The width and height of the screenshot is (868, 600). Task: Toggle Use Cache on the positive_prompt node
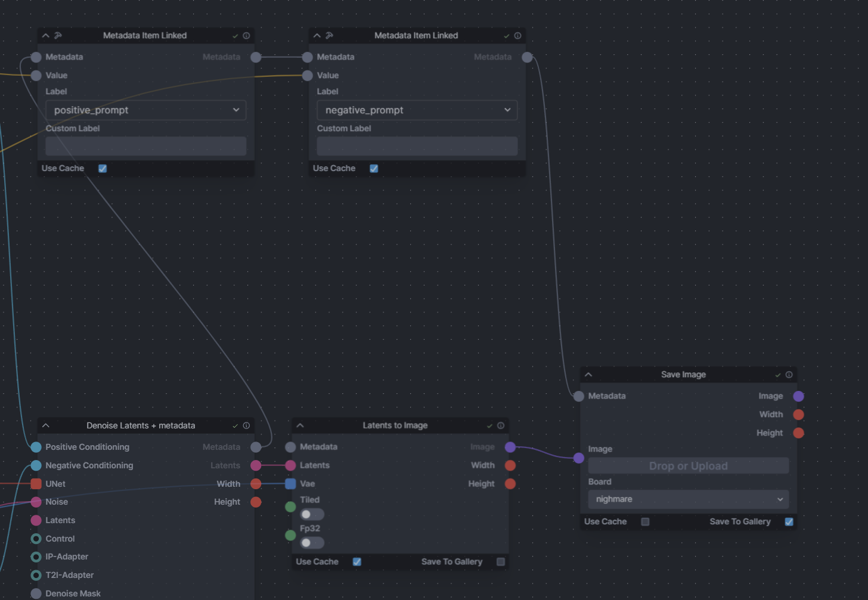103,169
